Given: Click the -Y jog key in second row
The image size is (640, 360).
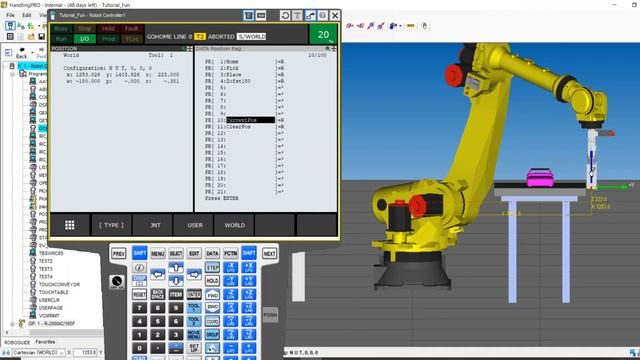Looking at the screenshot, I should pyautogui.click(x=231, y=281).
